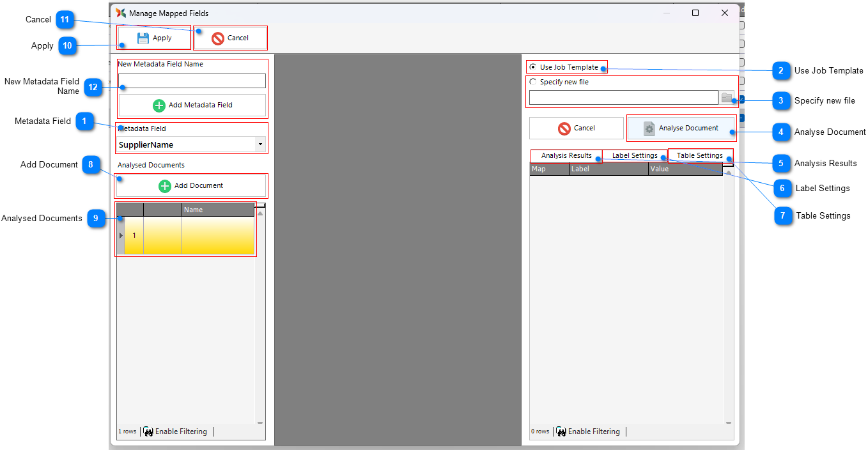Viewport: 868px width, 450px height.
Task: Open the Table Settings tab
Action: [x=699, y=156]
